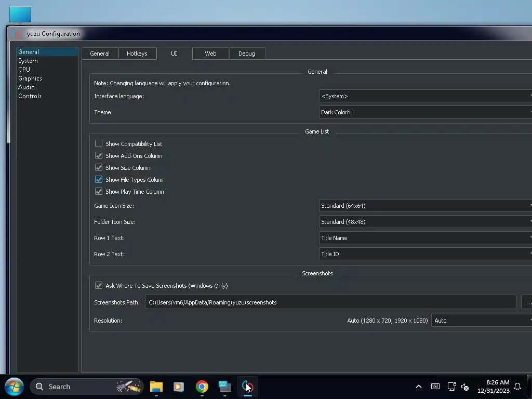Toggle Show Size Column checkbox

[98, 167]
